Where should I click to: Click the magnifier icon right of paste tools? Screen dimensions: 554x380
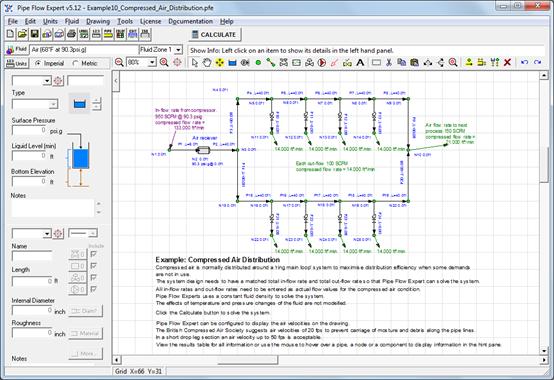453,63
